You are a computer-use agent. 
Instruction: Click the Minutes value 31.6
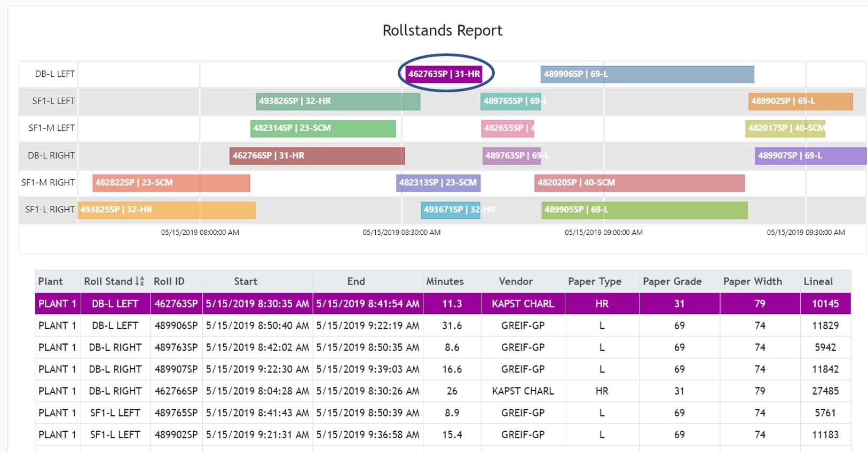click(x=452, y=326)
